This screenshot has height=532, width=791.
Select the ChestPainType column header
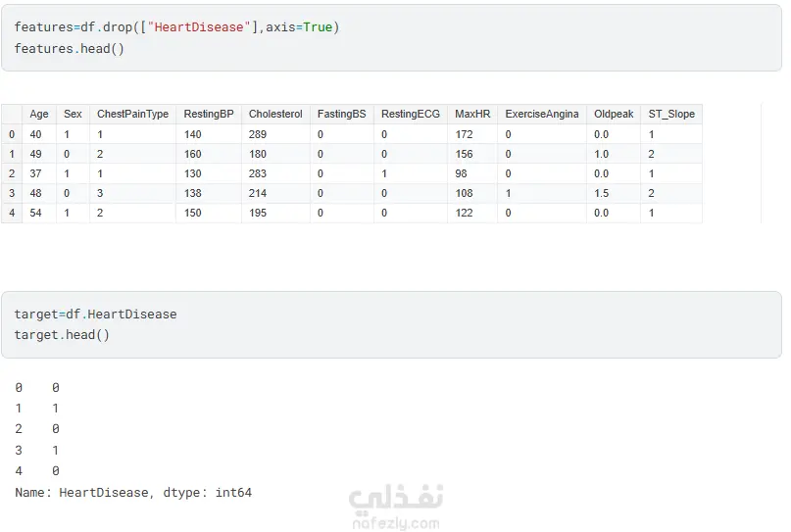[132, 114]
